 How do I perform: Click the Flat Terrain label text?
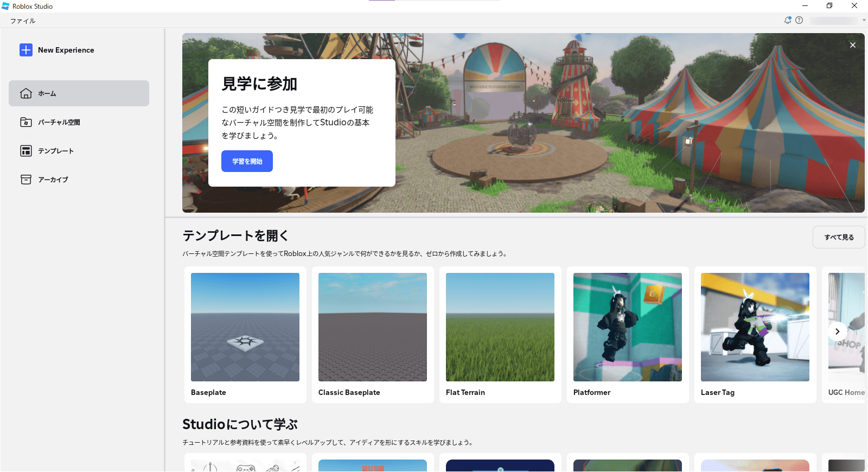point(465,392)
